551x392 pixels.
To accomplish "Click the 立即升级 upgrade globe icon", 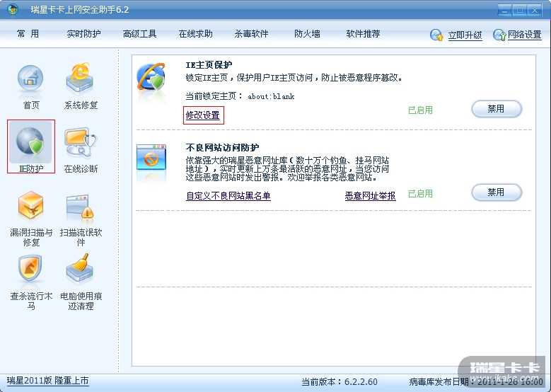I will 436,35.
